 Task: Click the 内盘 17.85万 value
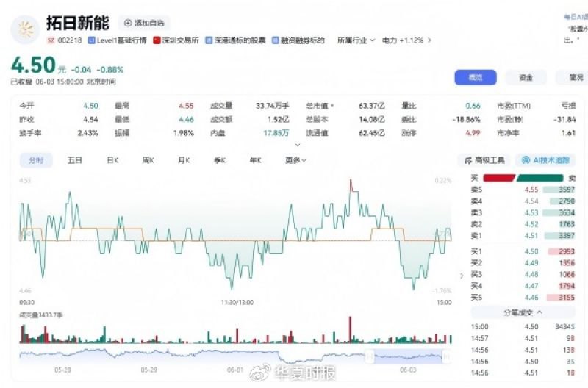[276, 133]
